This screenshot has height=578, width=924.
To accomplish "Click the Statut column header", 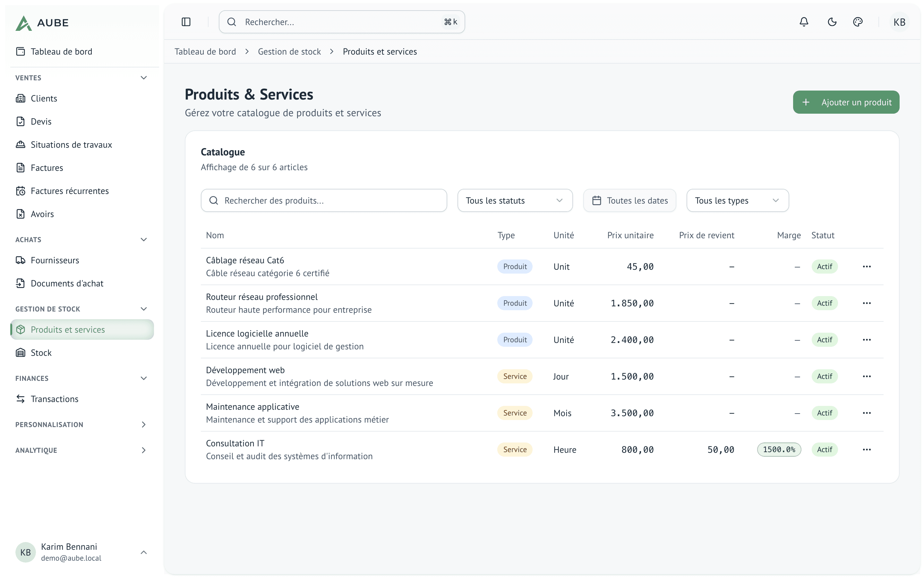I will (822, 235).
